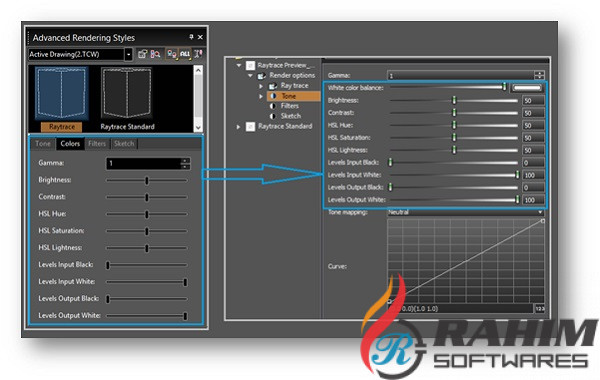The image size is (600, 380).
Task: Click the Render options node icon
Action: (262, 76)
